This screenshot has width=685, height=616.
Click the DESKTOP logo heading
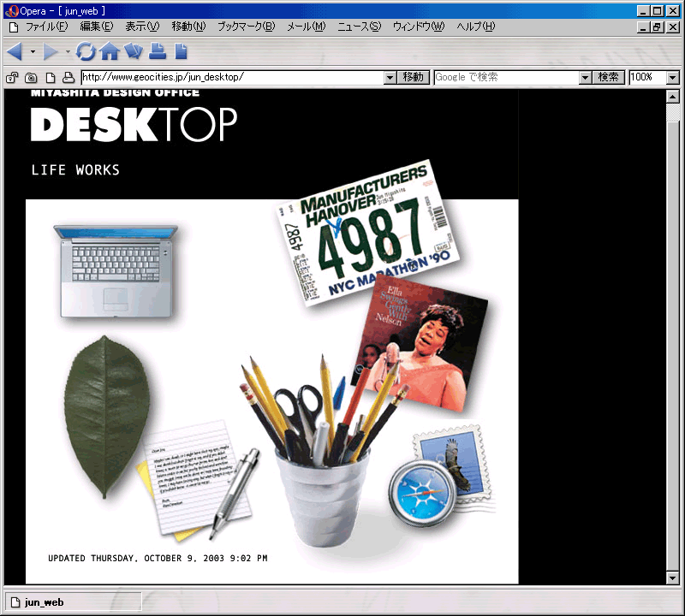pyautogui.click(x=134, y=124)
